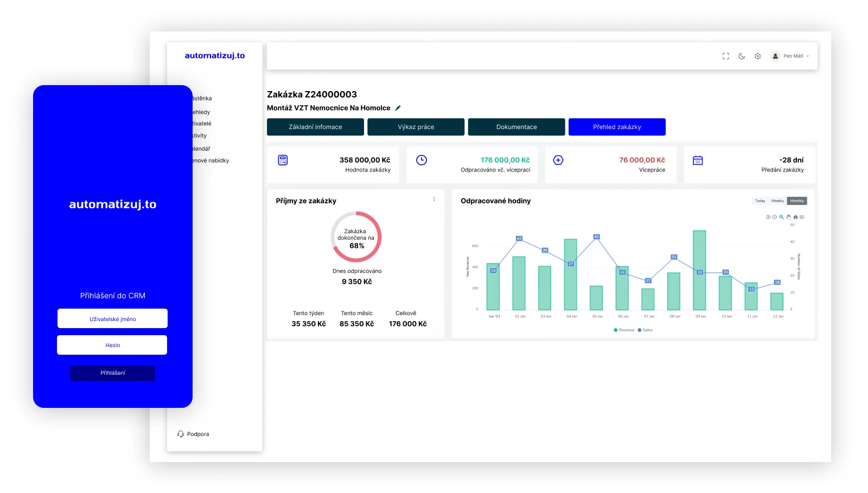Screen dimensions: 868x493
Task: Activate the chart selection zoom magnifier
Action: tap(782, 217)
